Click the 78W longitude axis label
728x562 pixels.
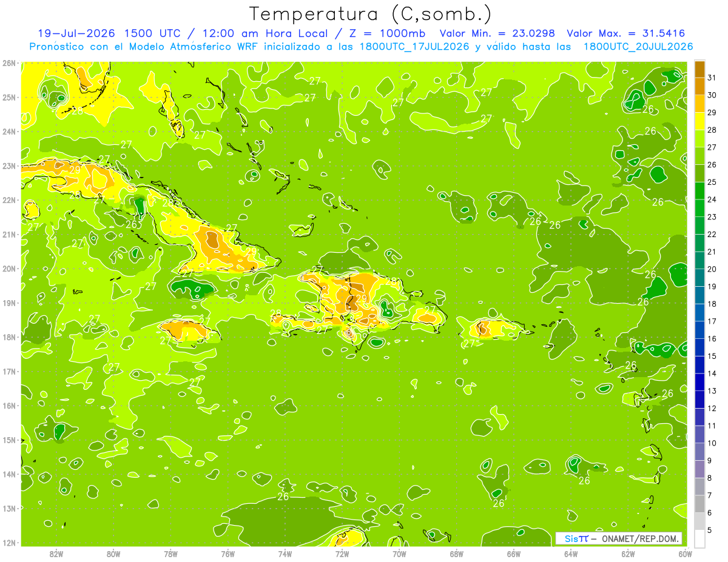tap(170, 554)
